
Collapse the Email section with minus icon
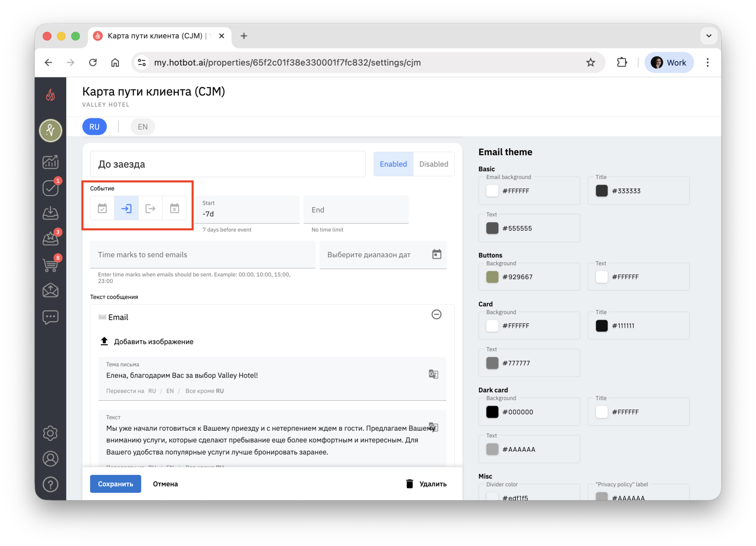tap(436, 314)
